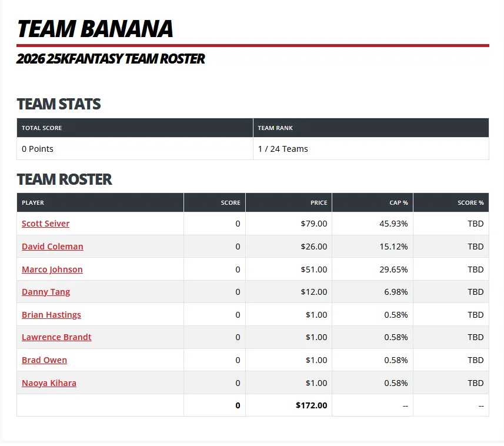
Task: Click the PLAYER column header
Action: point(101,202)
